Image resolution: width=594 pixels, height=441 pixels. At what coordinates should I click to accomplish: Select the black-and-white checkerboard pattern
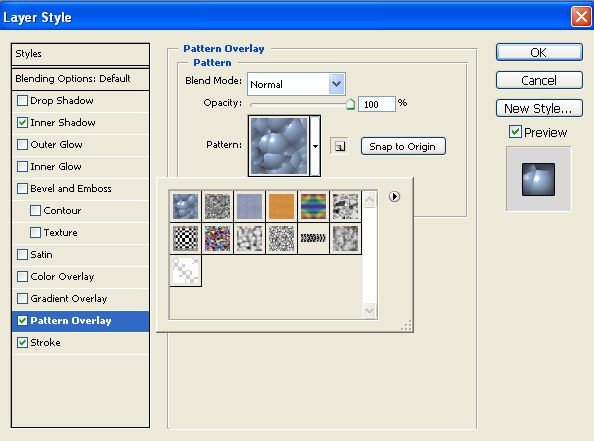(x=185, y=238)
